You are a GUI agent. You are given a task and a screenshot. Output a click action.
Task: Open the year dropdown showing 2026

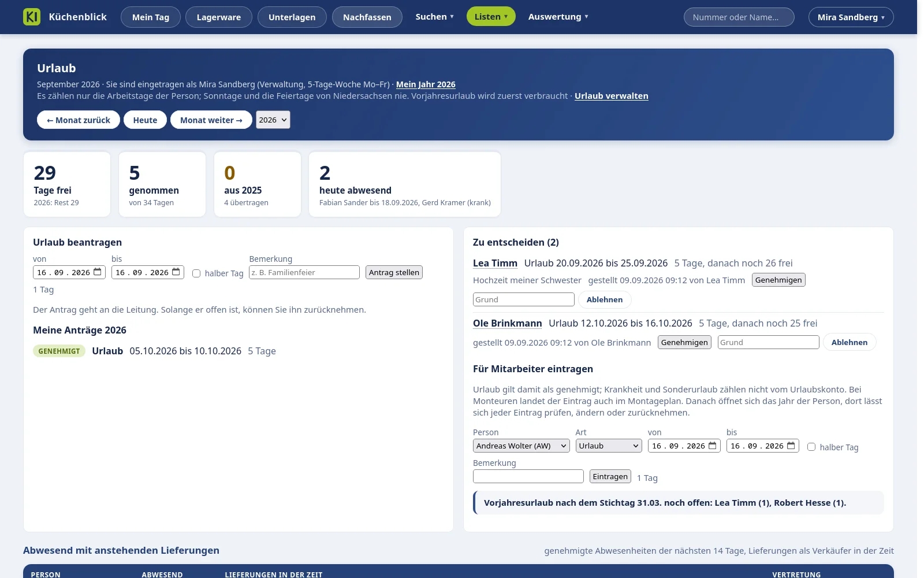(x=273, y=120)
